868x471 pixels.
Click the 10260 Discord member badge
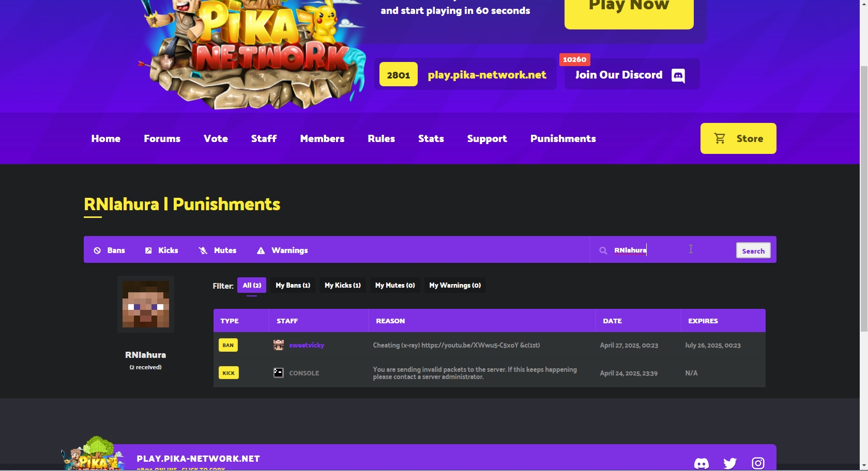tap(575, 59)
